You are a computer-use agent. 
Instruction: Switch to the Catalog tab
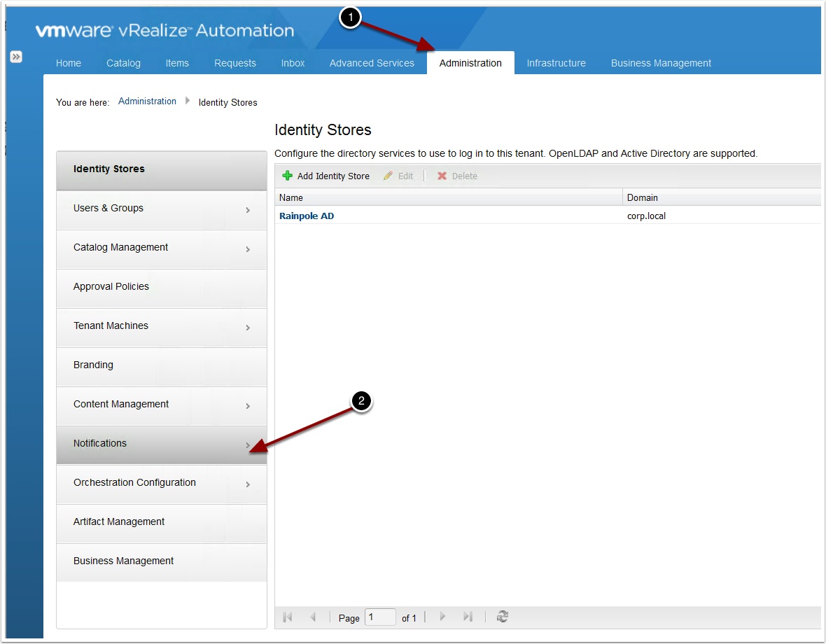(123, 63)
